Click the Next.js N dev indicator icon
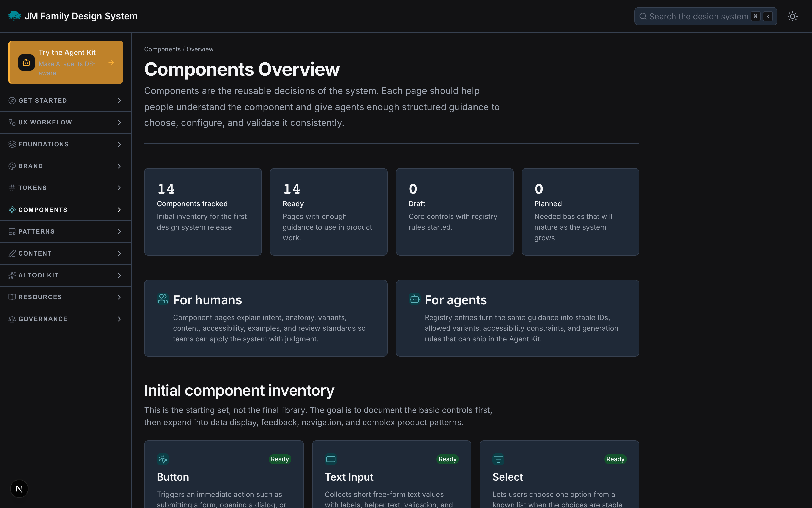The width and height of the screenshot is (812, 508). (x=19, y=489)
